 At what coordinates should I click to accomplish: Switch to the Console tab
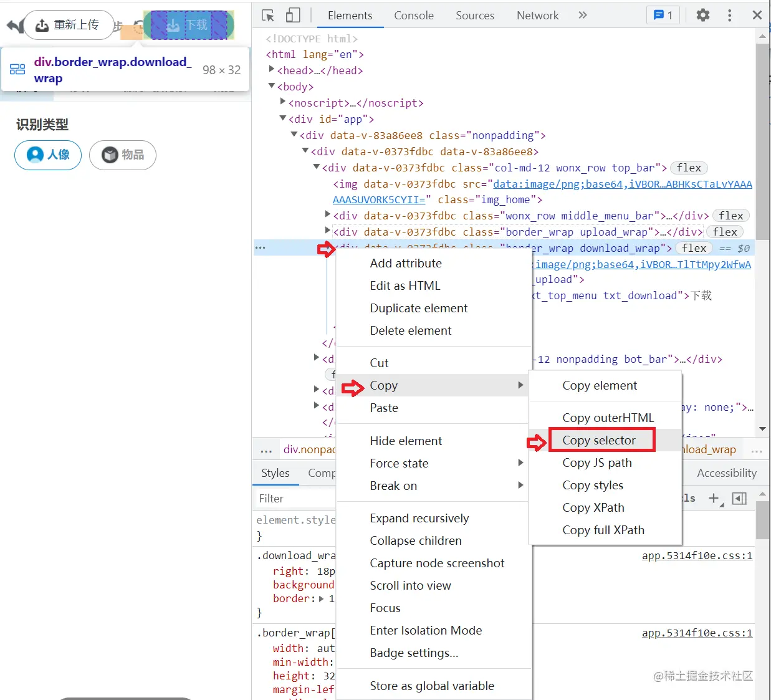coord(414,16)
